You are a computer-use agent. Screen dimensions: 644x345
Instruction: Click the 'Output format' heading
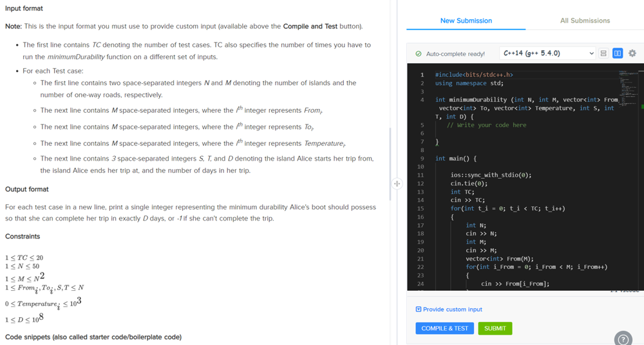tap(26, 189)
